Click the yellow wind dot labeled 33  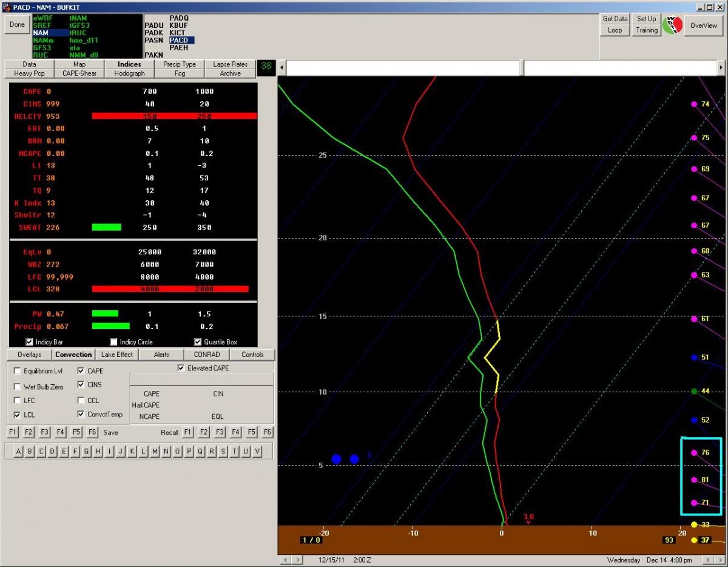(694, 525)
